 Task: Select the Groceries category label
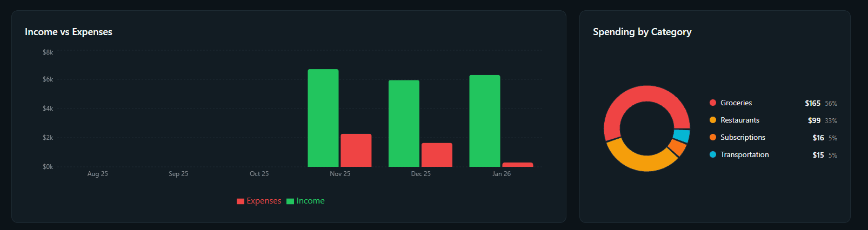coord(736,103)
